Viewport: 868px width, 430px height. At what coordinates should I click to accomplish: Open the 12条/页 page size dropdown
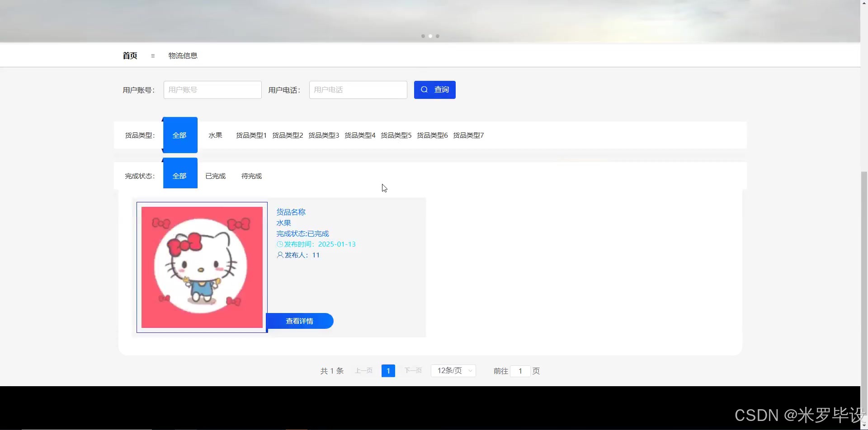coord(453,371)
